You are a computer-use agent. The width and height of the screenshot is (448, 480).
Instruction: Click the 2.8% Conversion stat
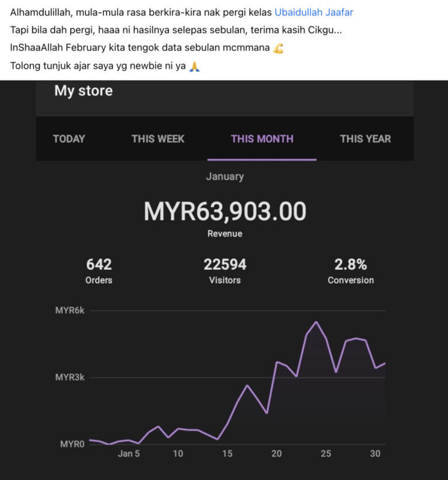click(351, 271)
